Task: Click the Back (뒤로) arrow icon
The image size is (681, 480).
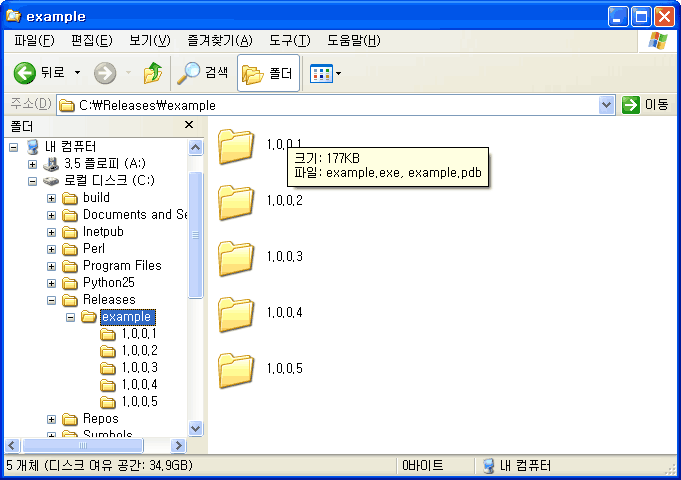Action: click(x=25, y=73)
